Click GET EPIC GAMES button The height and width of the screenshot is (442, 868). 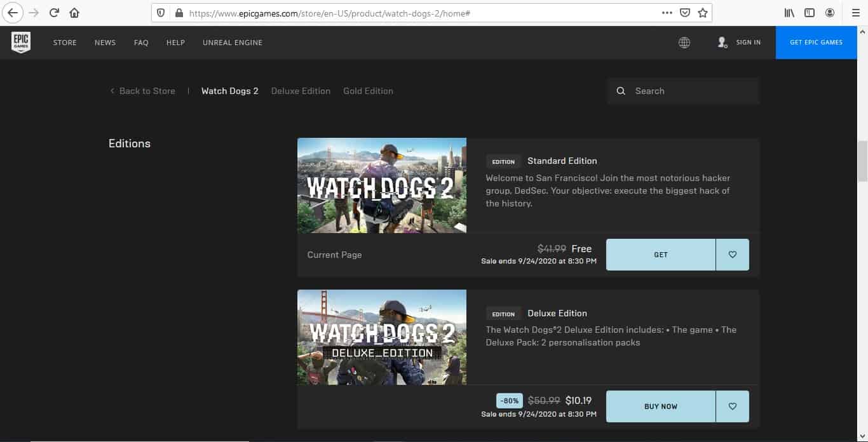pos(816,43)
